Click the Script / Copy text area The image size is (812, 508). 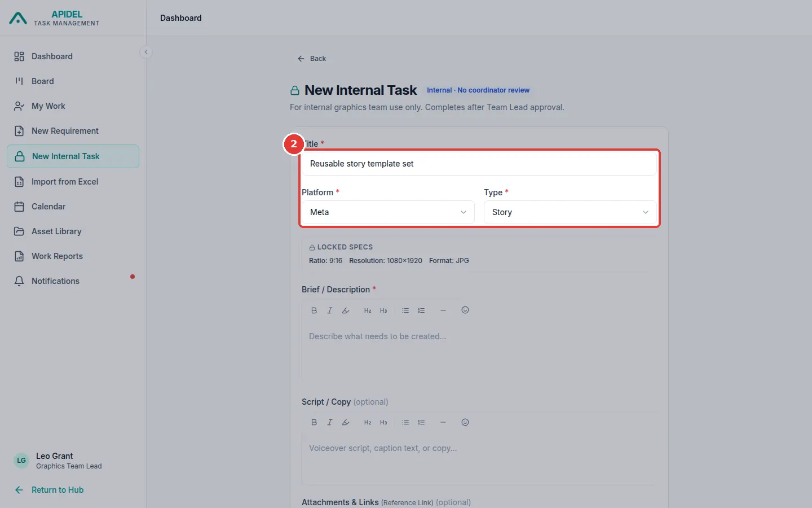pyautogui.click(x=479, y=459)
